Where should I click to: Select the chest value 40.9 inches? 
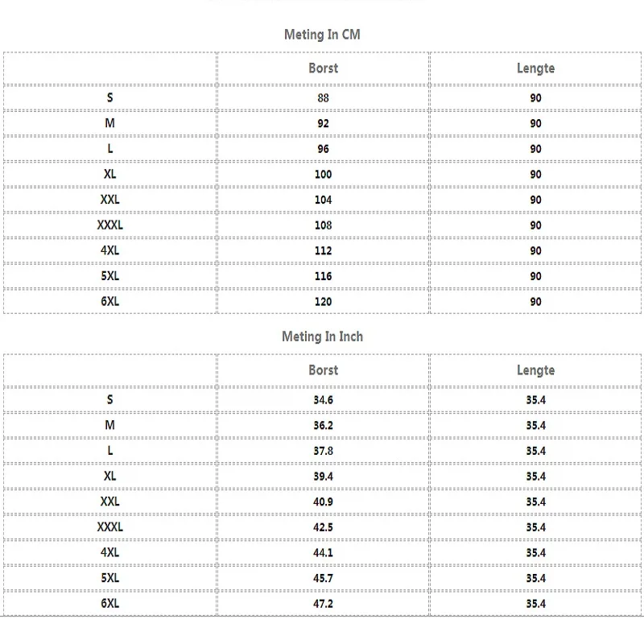(323, 502)
